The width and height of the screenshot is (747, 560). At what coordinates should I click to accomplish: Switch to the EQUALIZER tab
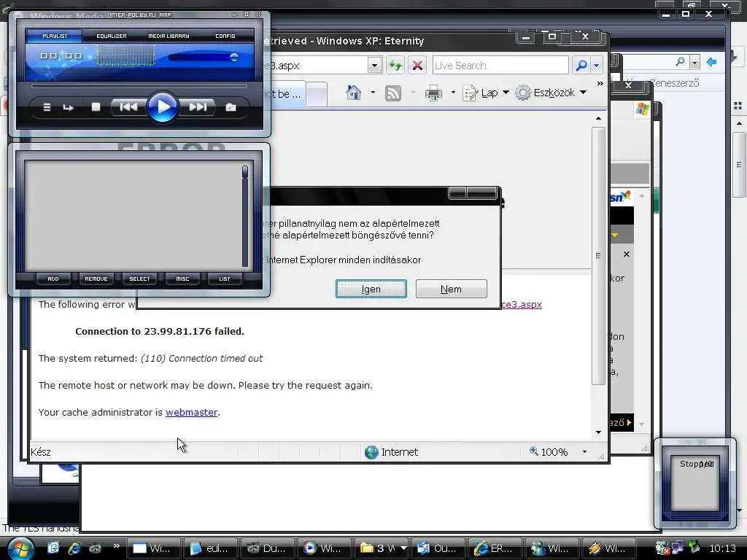click(x=112, y=36)
